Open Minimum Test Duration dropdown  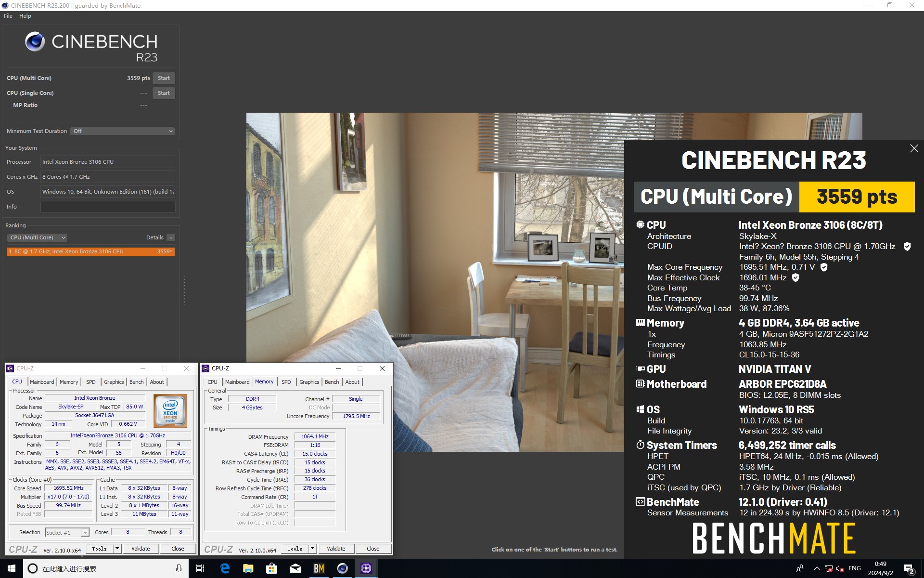(x=122, y=131)
